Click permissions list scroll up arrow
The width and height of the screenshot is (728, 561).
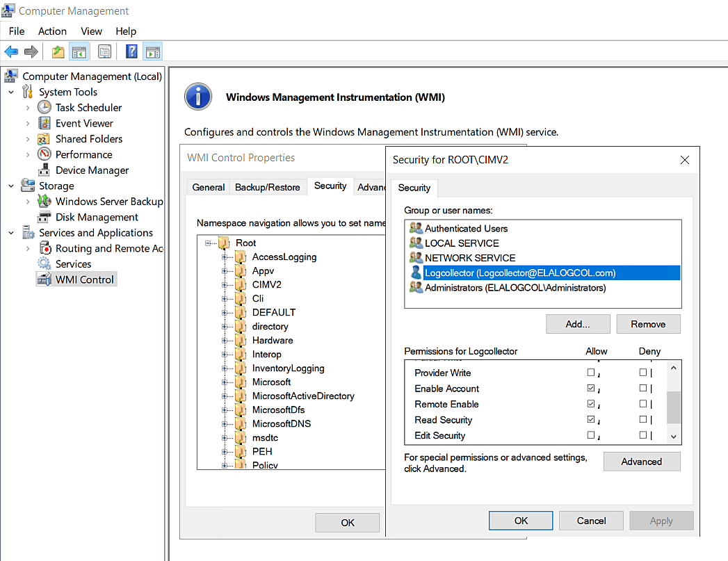click(x=674, y=368)
